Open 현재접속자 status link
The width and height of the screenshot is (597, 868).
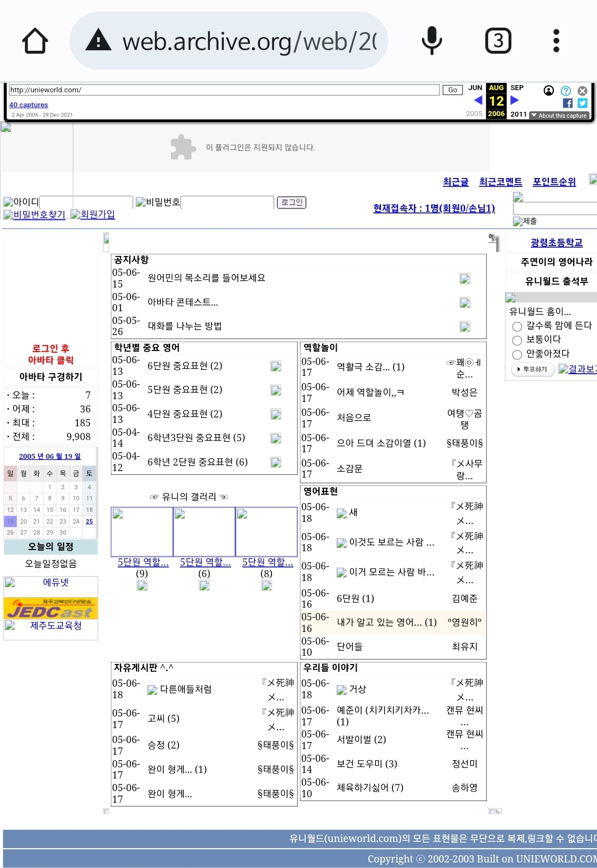point(434,208)
